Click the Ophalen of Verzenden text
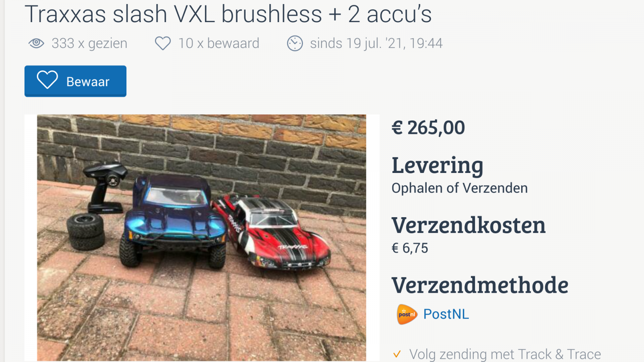 coord(460,188)
